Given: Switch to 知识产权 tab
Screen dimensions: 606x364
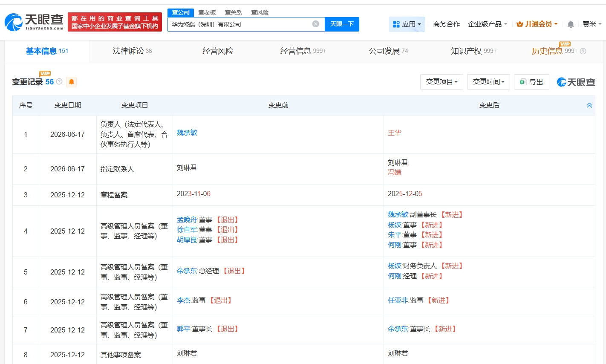Looking at the screenshot, I should click(x=473, y=51).
